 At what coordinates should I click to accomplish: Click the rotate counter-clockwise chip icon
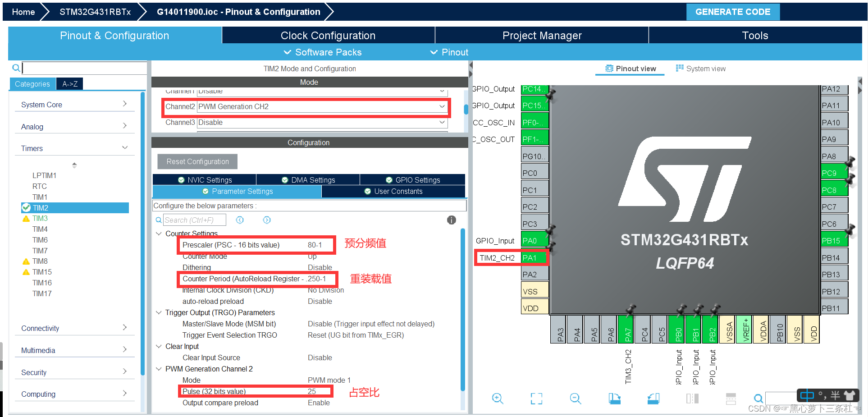tap(653, 399)
